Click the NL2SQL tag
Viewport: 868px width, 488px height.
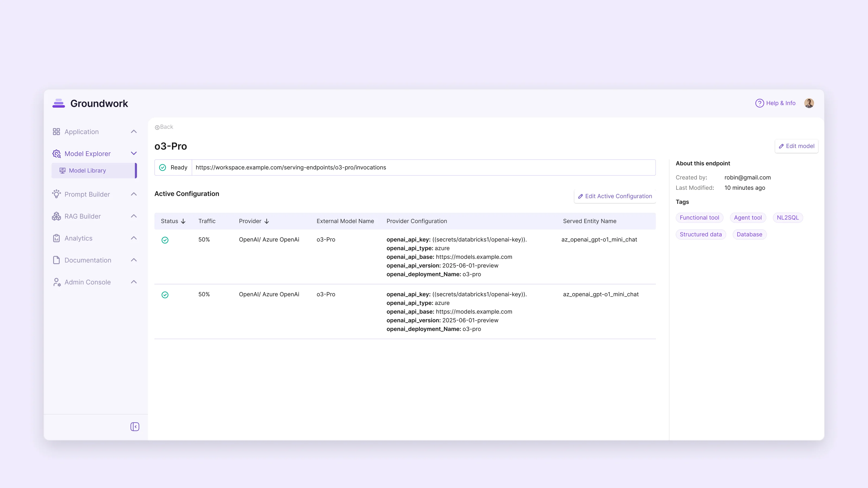coord(788,217)
